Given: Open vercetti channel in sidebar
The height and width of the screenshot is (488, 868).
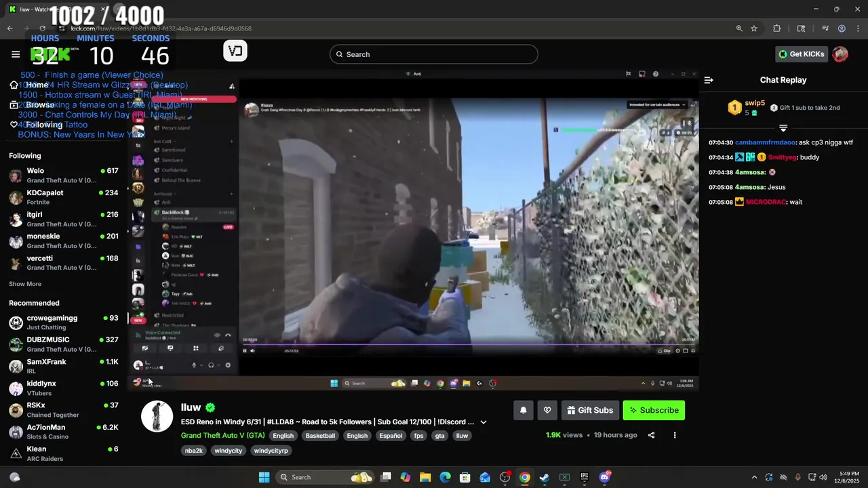Looking at the screenshot, I should pyautogui.click(x=65, y=263).
